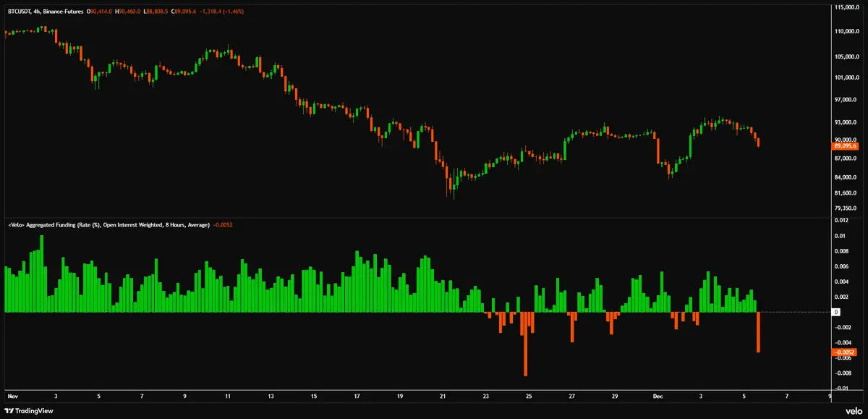Click the 21 date label on time axis
The width and height of the screenshot is (868, 419).
pyautogui.click(x=443, y=397)
